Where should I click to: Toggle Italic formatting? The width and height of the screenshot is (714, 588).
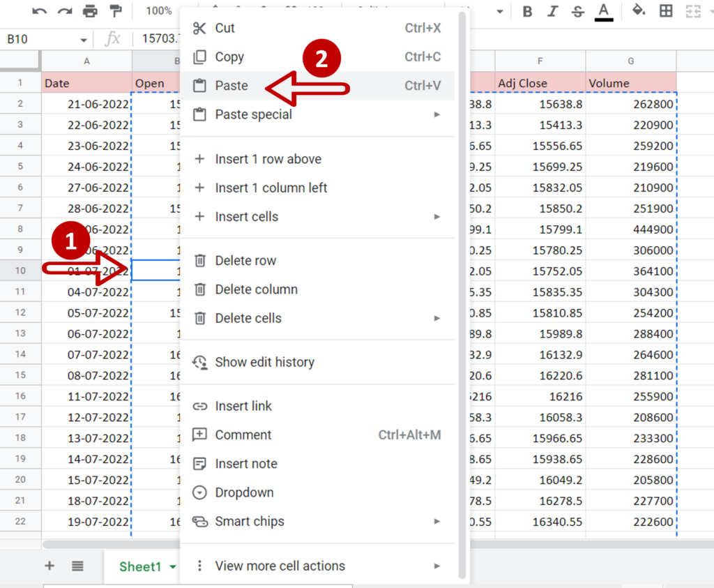point(552,11)
